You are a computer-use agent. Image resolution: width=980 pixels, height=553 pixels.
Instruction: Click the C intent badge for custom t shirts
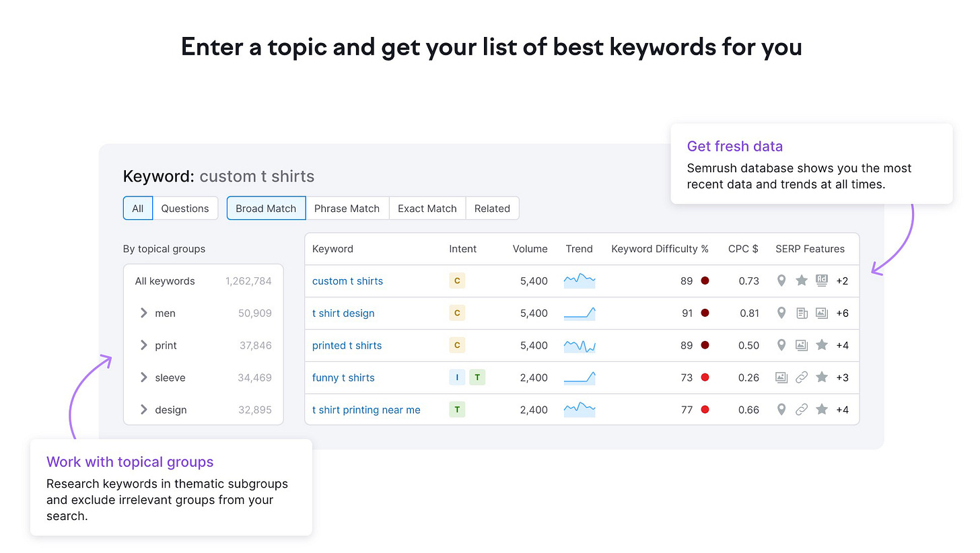pos(457,281)
